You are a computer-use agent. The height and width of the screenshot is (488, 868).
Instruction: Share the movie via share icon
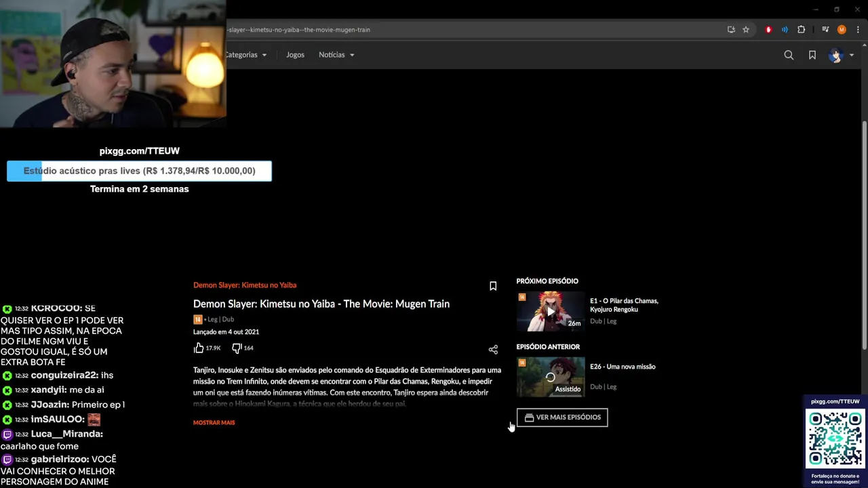coord(493,350)
